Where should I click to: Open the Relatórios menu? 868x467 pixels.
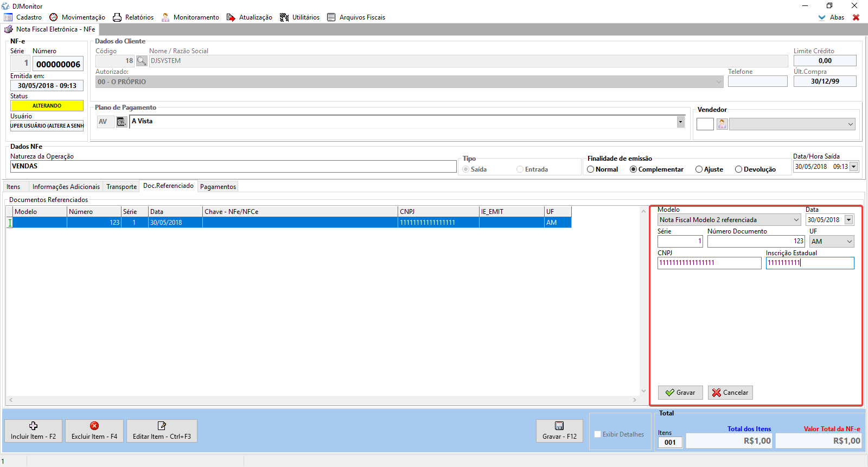(x=133, y=17)
